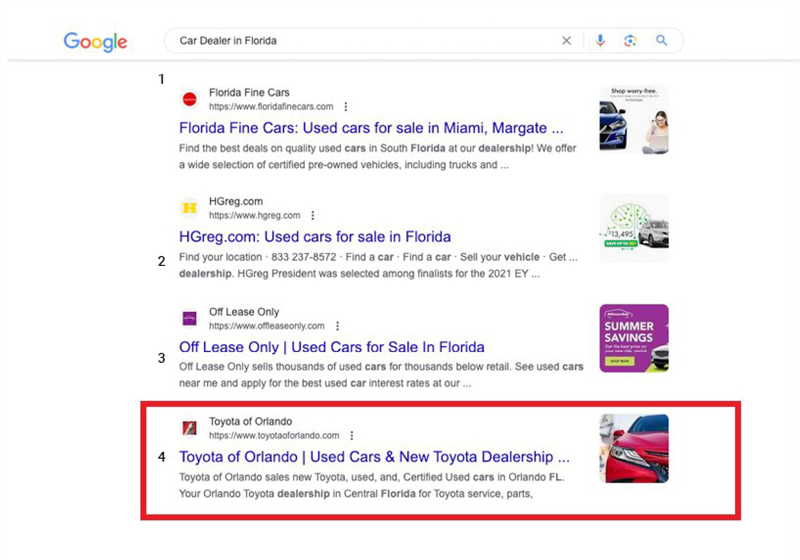The width and height of the screenshot is (800, 560).
Task: Click the Toyota of Orlando favicon
Action: click(x=189, y=428)
